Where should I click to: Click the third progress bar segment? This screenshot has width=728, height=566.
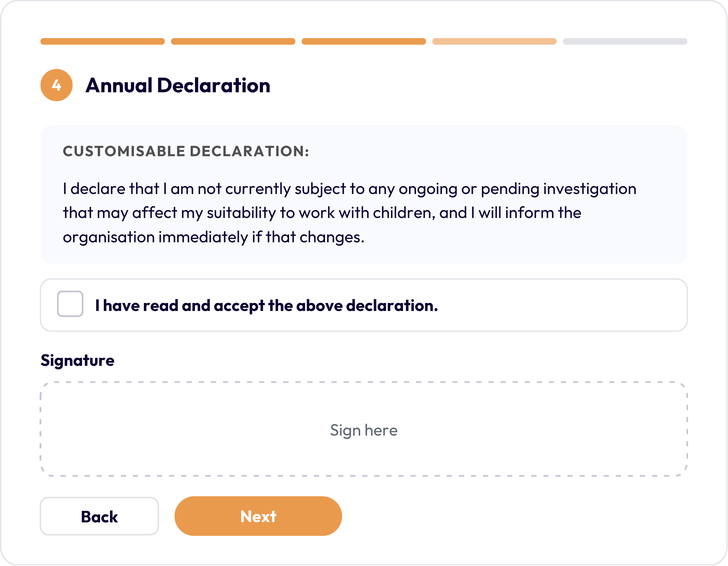364,41
